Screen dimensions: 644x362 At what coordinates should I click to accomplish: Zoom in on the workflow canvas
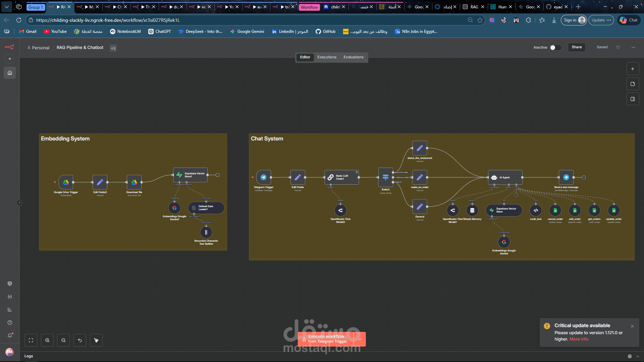47,340
